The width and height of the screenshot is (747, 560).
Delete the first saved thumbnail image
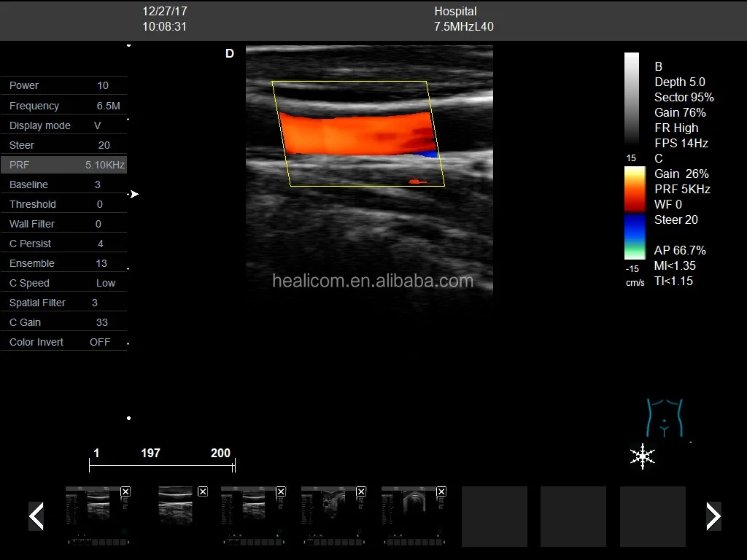125,492
